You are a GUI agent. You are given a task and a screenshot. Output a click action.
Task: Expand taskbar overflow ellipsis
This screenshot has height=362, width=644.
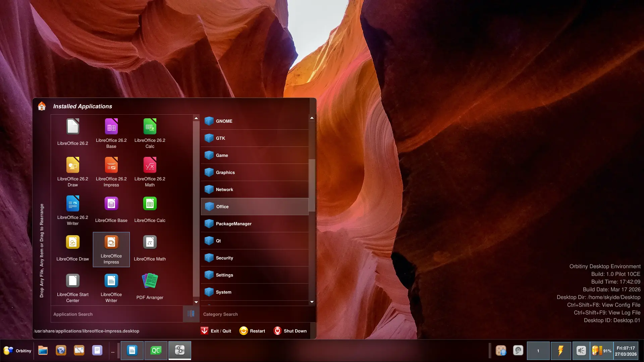[113, 351]
